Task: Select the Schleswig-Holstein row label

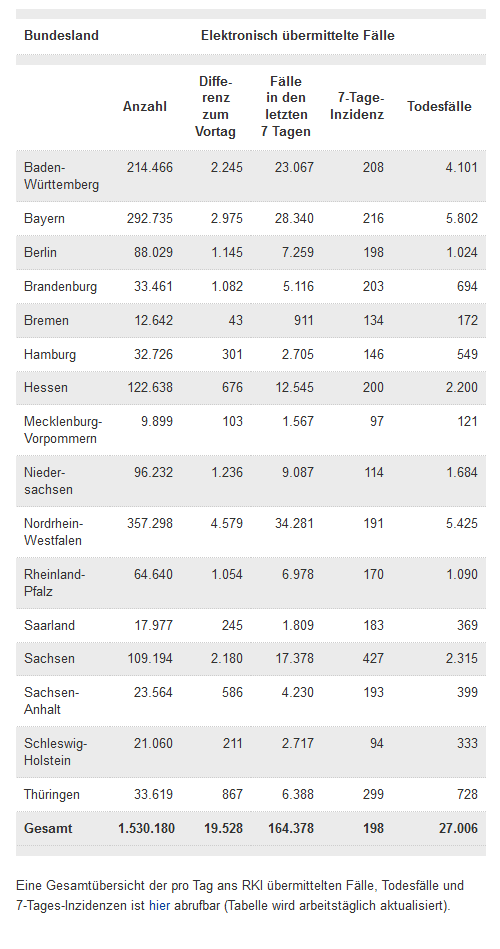Action: 55,752
